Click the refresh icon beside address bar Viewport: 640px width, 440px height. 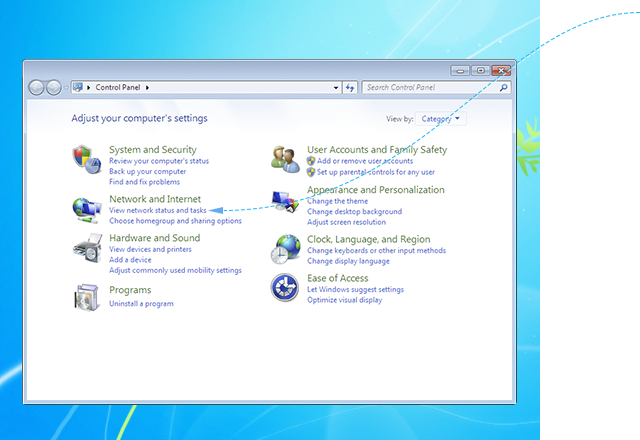(x=350, y=87)
